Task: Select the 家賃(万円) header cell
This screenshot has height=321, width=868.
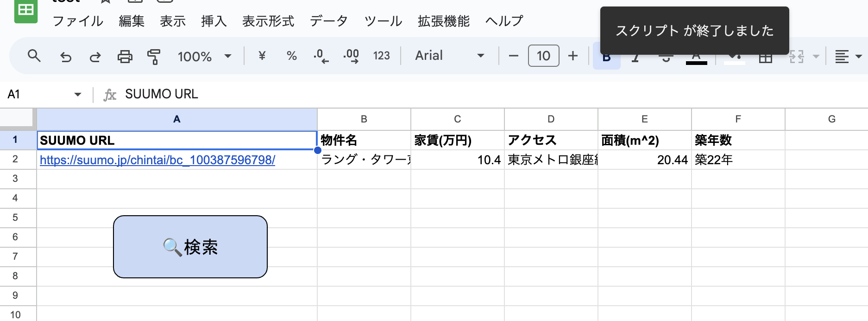Action: coord(458,140)
